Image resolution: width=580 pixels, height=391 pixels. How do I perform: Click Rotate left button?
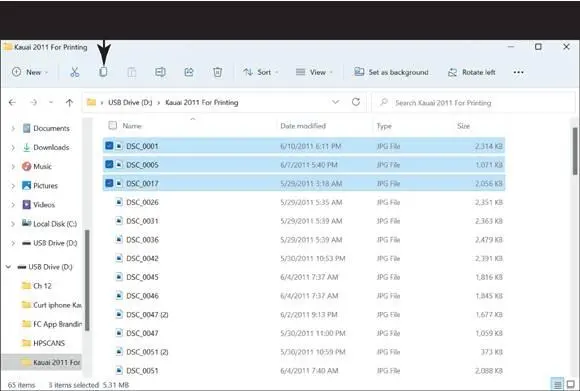coord(471,72)
